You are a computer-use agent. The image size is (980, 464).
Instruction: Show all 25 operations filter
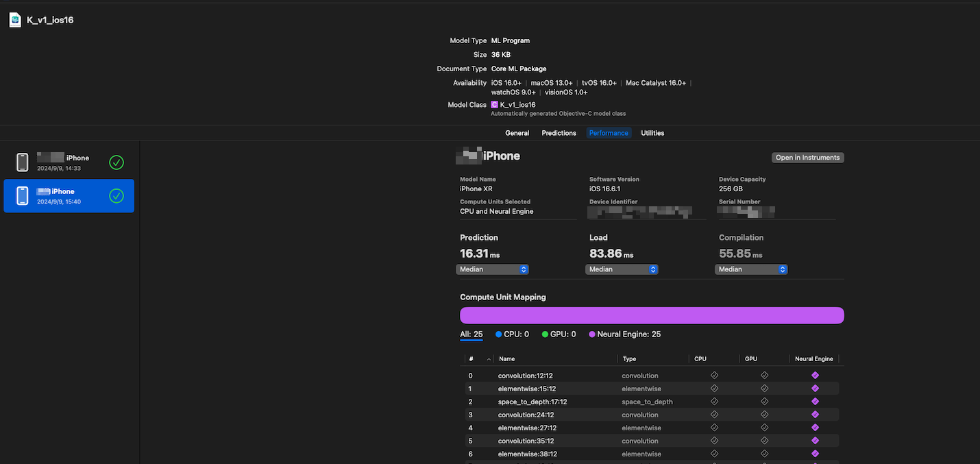[x=471, y=334]
